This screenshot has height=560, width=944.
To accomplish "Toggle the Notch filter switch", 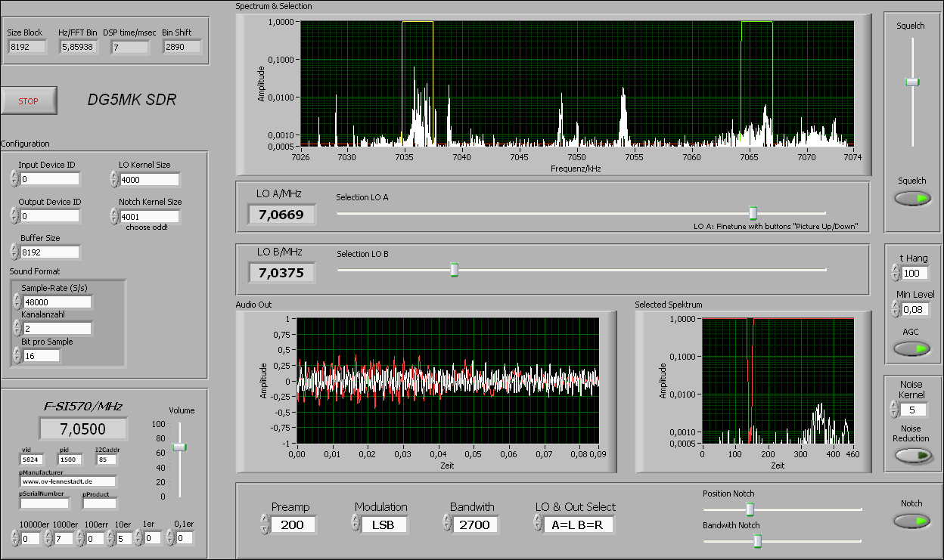I will click(912, 521).
